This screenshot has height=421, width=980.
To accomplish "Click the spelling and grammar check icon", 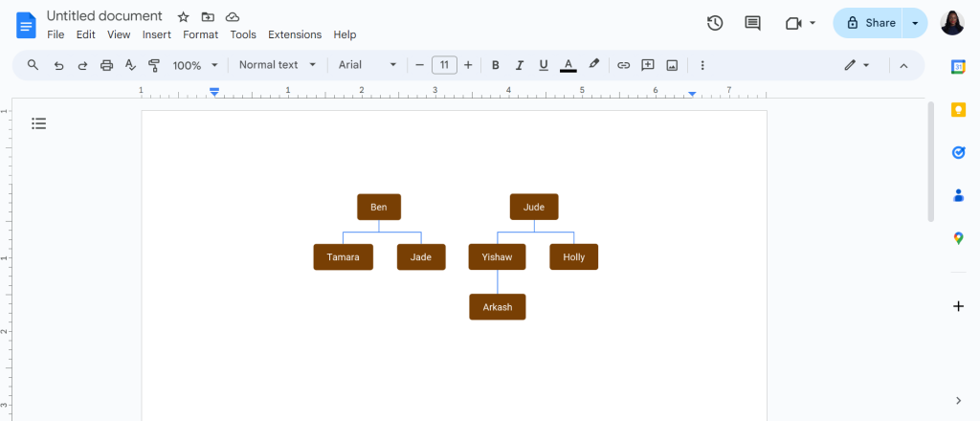I will (130, 65).
